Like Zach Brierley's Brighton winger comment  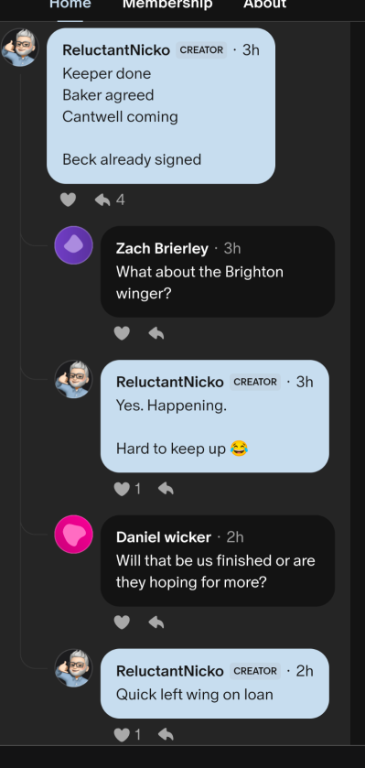pos(122,333)
